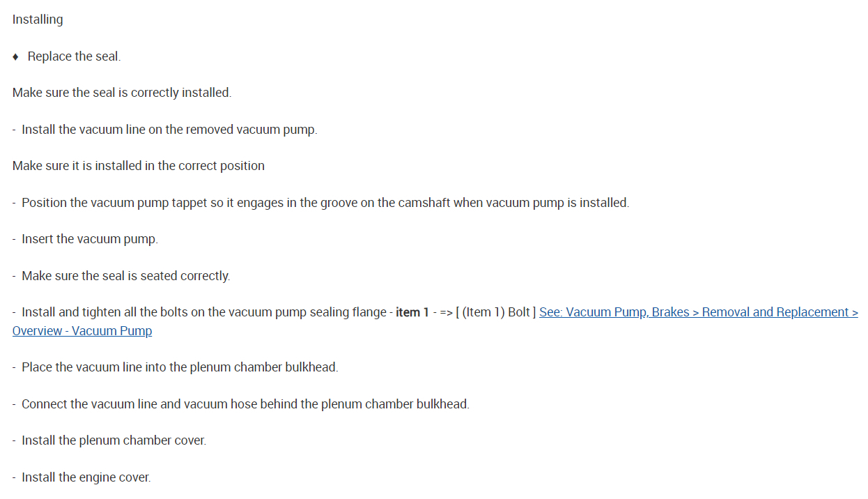Click the '=>' arrow after item 1
The height and width of the screenshot is (499, 868).
point(444,312)
